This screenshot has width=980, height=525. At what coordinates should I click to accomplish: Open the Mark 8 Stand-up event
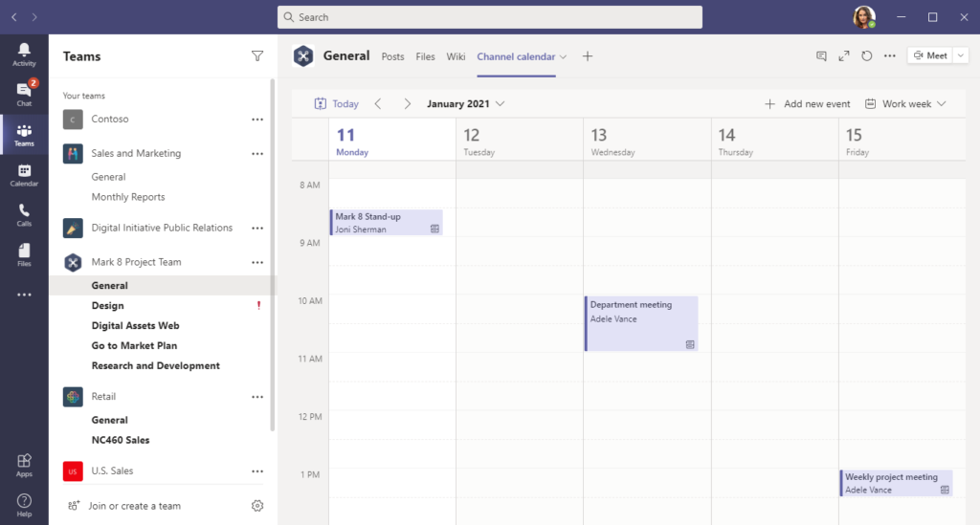click(387, 222)
